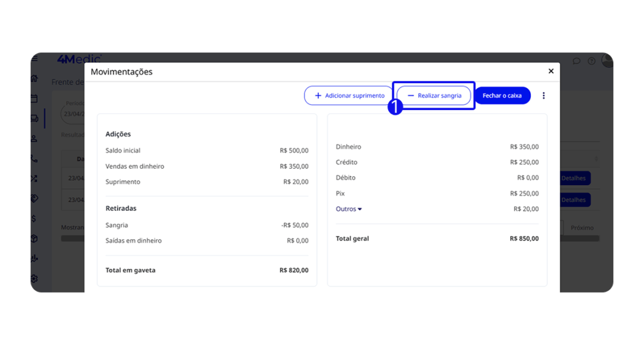Image resolution: width=644 pixels, height=345 pixels.
Task: Click the shuffle arrows sidebar icon
Action: coord(34,179)
